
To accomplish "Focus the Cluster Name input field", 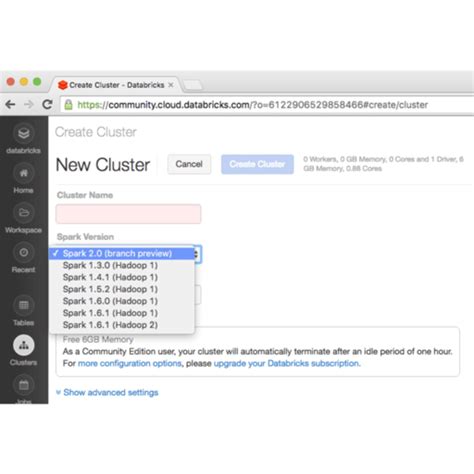I will click(x=128, y=214).
